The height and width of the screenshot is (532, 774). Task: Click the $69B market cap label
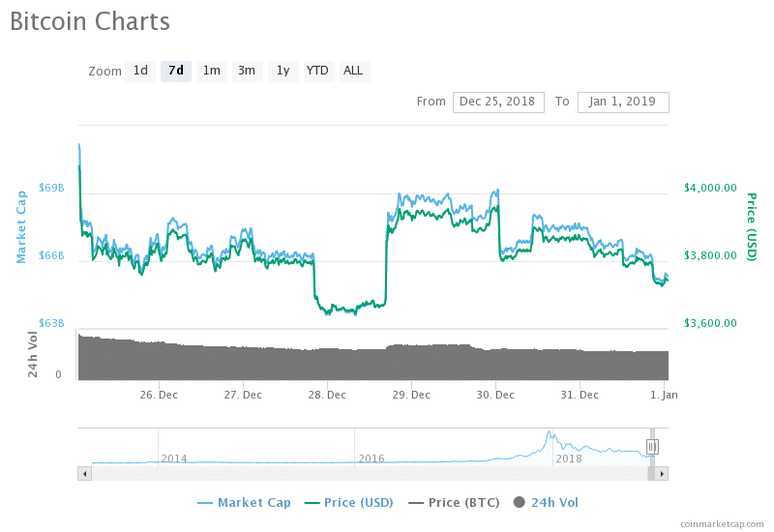tap(51, 188)
